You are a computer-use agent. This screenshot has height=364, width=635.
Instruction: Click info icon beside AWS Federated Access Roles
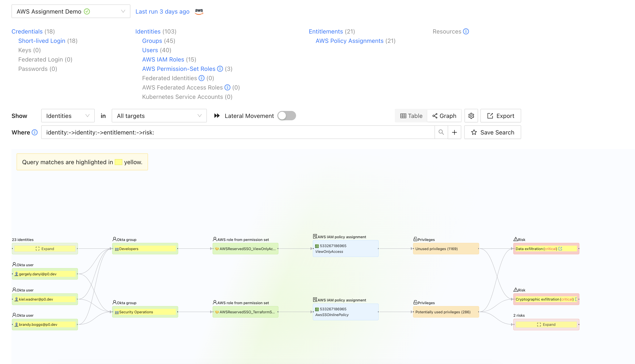(x=227, y=87)
